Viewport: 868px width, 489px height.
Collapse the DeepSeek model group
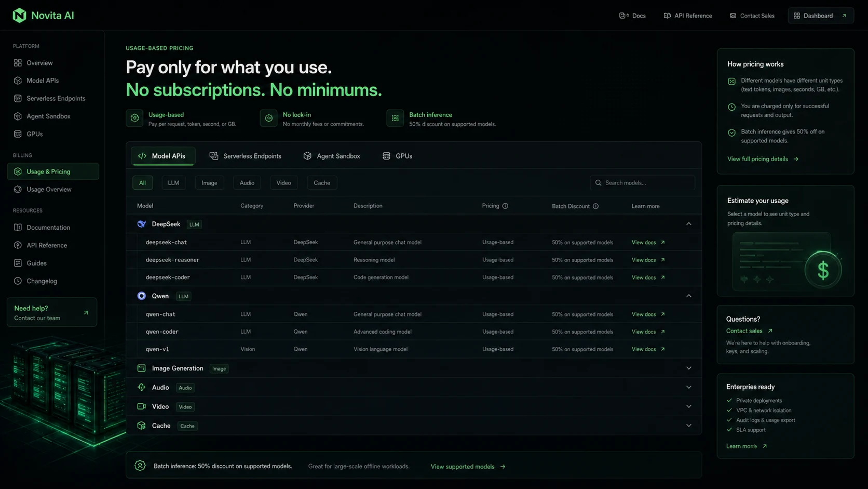point(689,224)
